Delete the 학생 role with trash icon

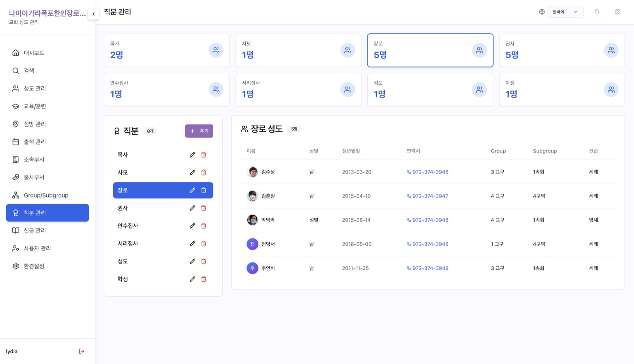(204, 279)
